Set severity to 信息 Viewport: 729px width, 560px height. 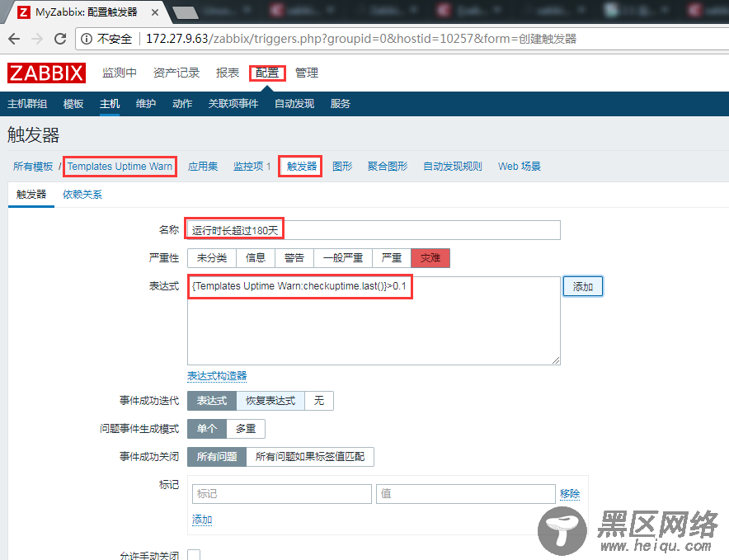(x=256, y=258)
